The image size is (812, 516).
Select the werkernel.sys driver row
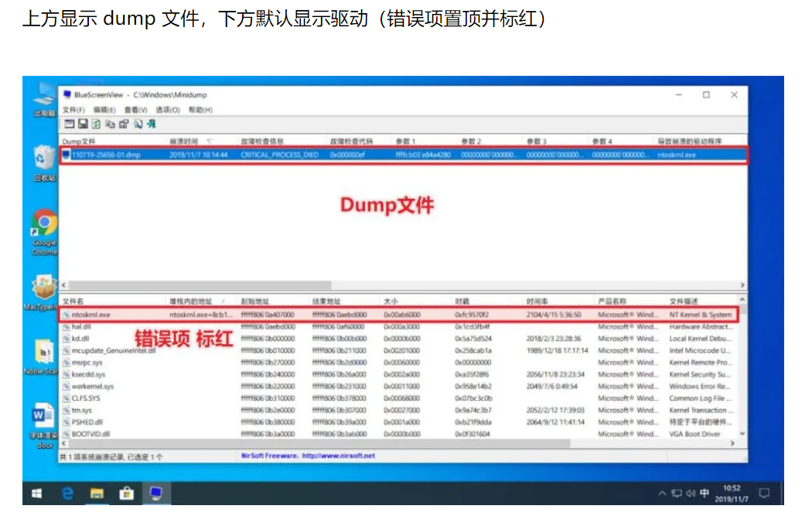pyautogui.click(x=399, y=387)
